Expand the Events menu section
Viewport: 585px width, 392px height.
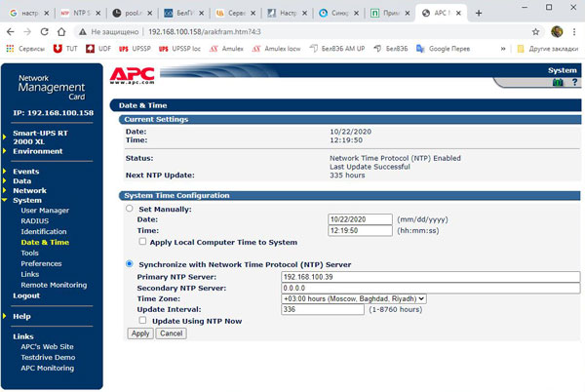26,171
